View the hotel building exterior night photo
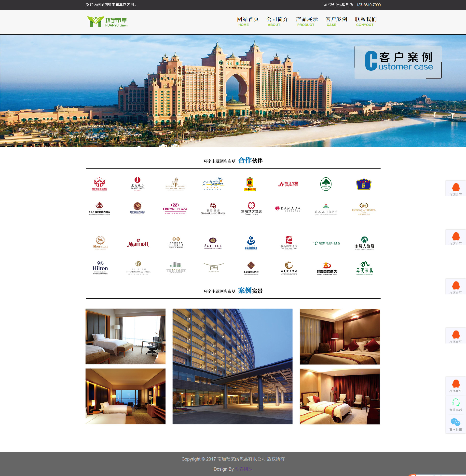This screenshot has height=476, width=466. [x=233, y=366]
